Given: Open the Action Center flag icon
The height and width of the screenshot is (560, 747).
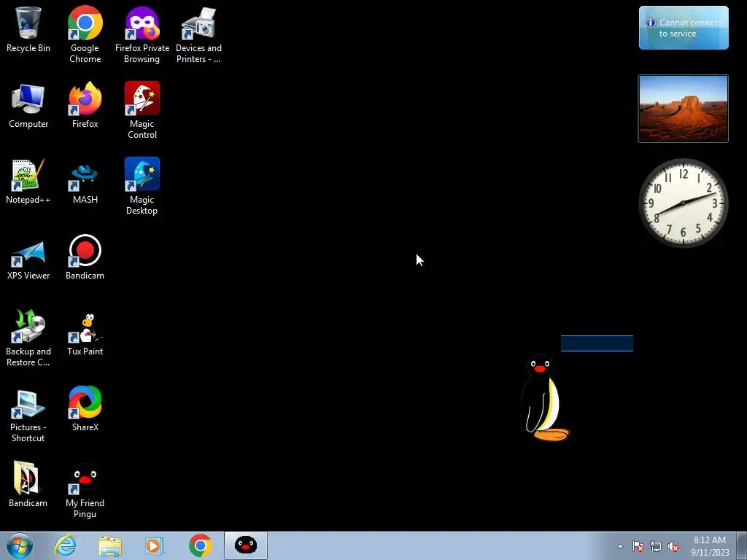Looking at the screenshot, I should [638, 546].
